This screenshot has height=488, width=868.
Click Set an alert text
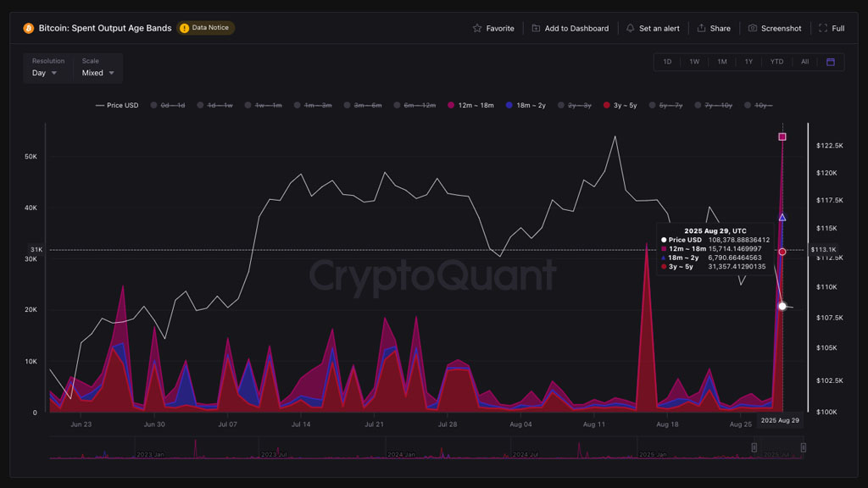(659, 28)
